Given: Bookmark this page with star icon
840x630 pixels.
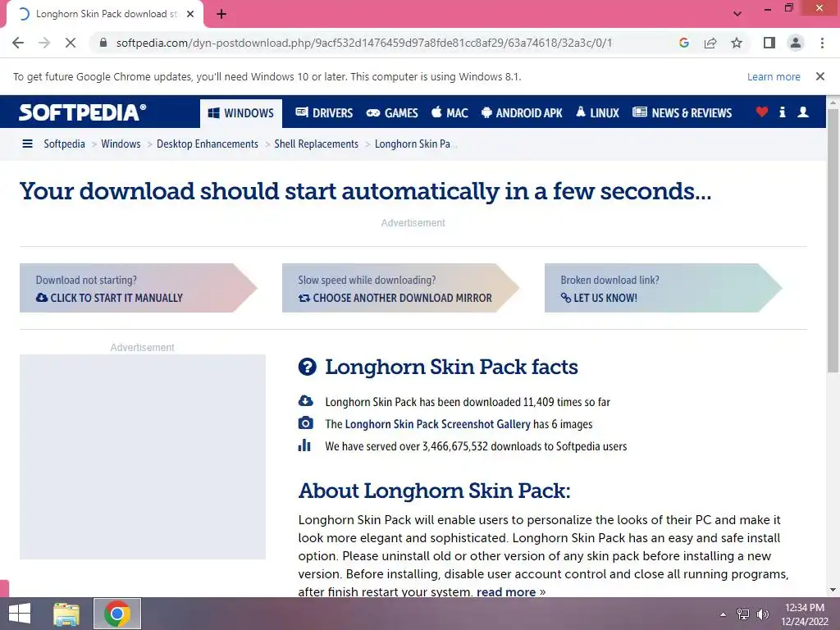Looking at the screenshot, I should tap(737, 43).
